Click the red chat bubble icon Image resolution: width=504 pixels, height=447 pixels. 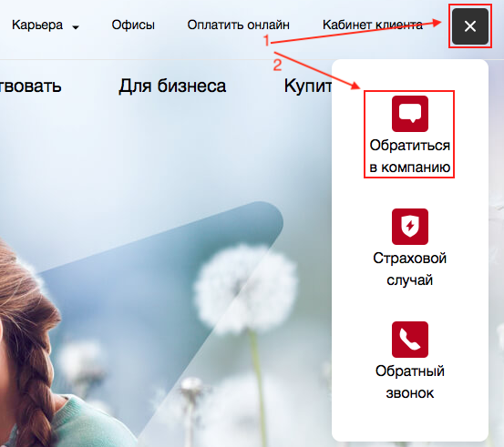coord(410,114)
